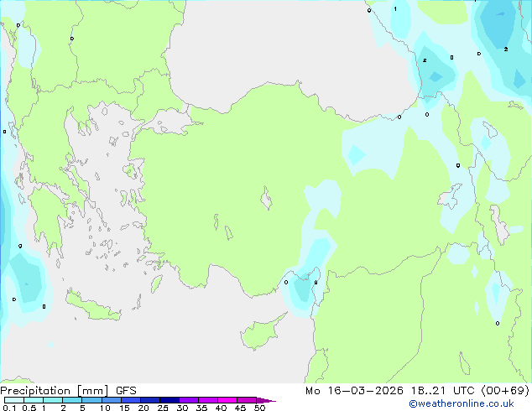Viewport: 532px width, 411px height.
Task: Open the weatheronline.co.uk copyright link
Action: coord(462,403)
